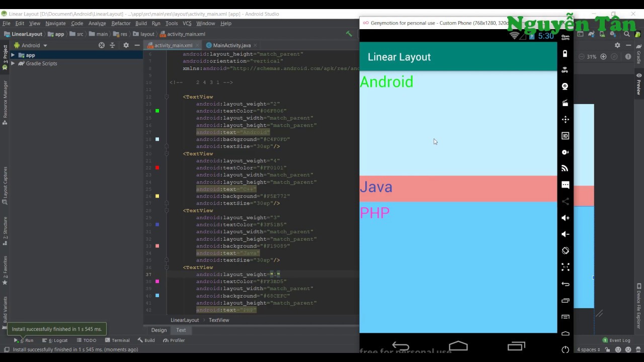Collapse the first TextView tag fold marker

(x=167, y=97)
